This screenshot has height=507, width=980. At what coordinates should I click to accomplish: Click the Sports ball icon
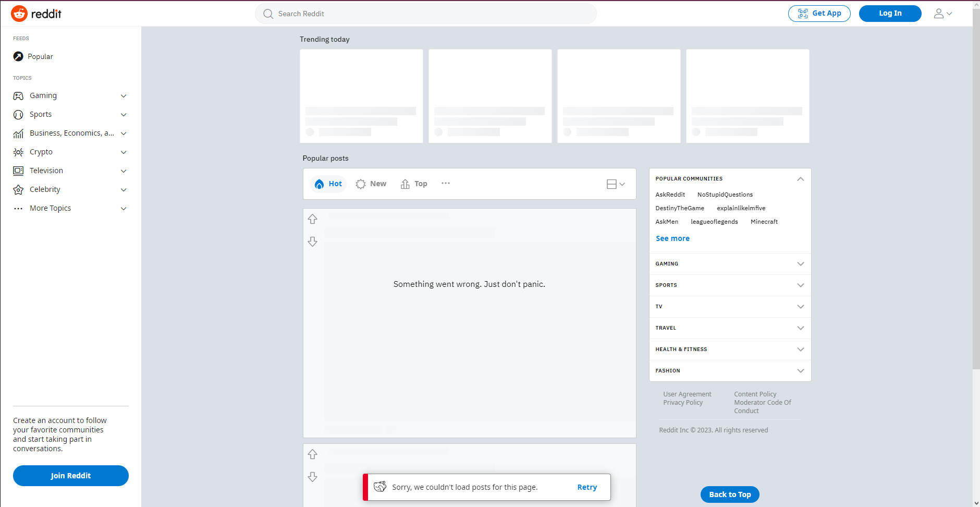click(x=18, y=115)
